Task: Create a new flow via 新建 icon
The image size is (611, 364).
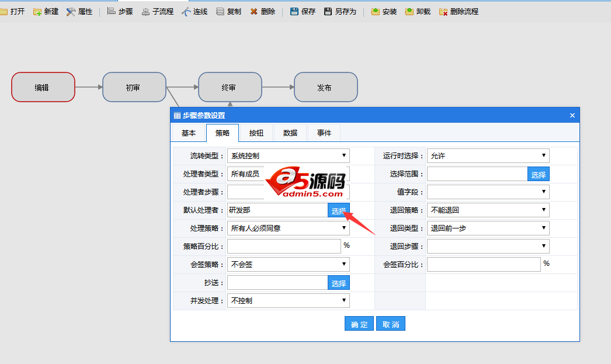Action: tap(46, 11)
